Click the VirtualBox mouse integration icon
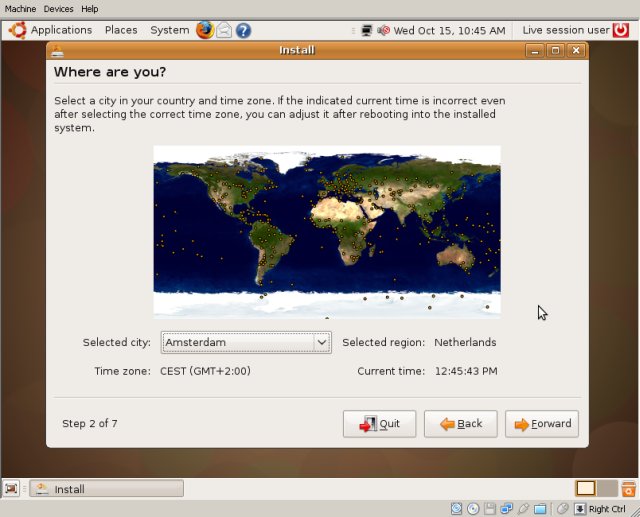The width and height of the screenshot is (640, 517). pyautogui.click(x=563, y=509)
